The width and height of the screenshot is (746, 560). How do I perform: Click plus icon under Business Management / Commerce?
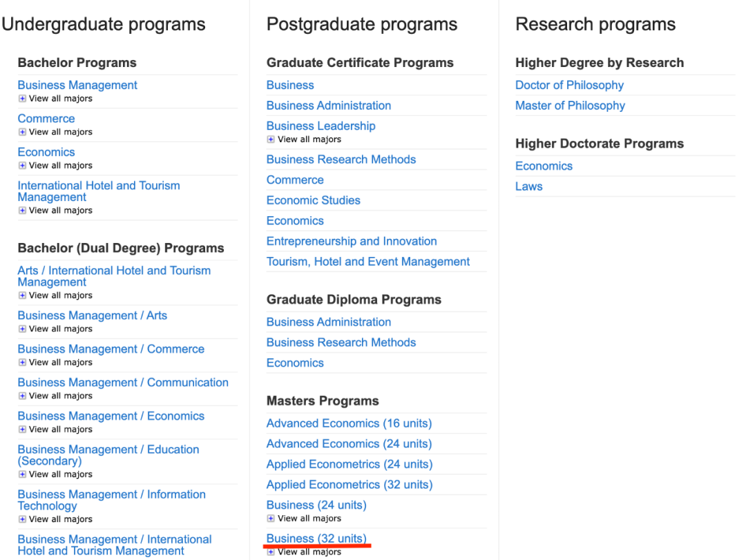(22, 363)
